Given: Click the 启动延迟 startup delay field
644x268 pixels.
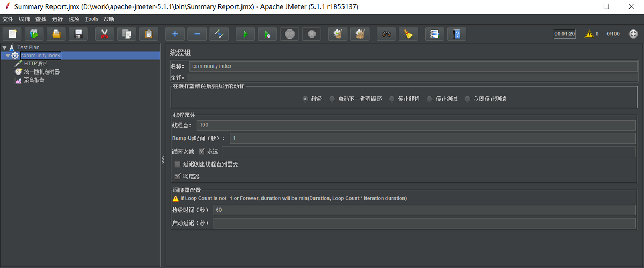Looking at the screenshot, I should point(425,223).
